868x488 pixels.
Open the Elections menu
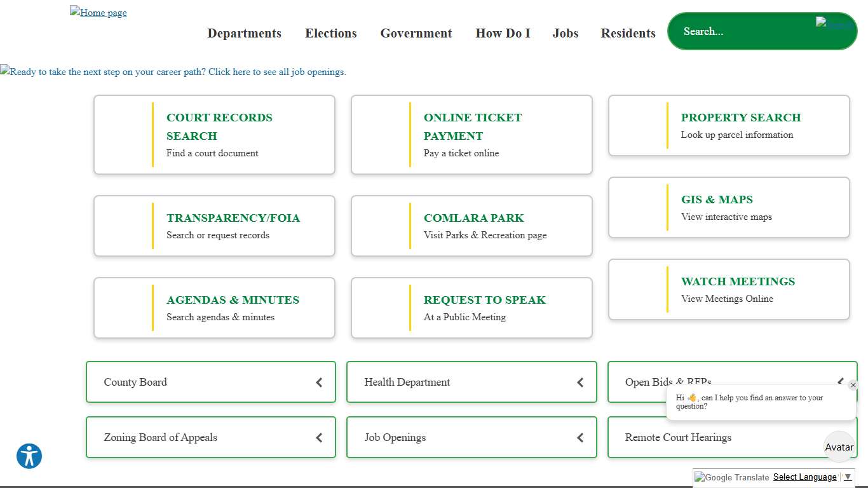coord(330,33)
